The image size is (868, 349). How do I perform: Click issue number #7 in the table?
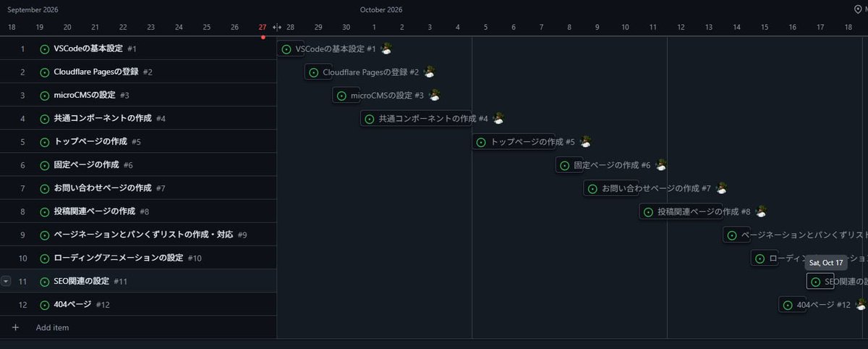pos(161,188)
